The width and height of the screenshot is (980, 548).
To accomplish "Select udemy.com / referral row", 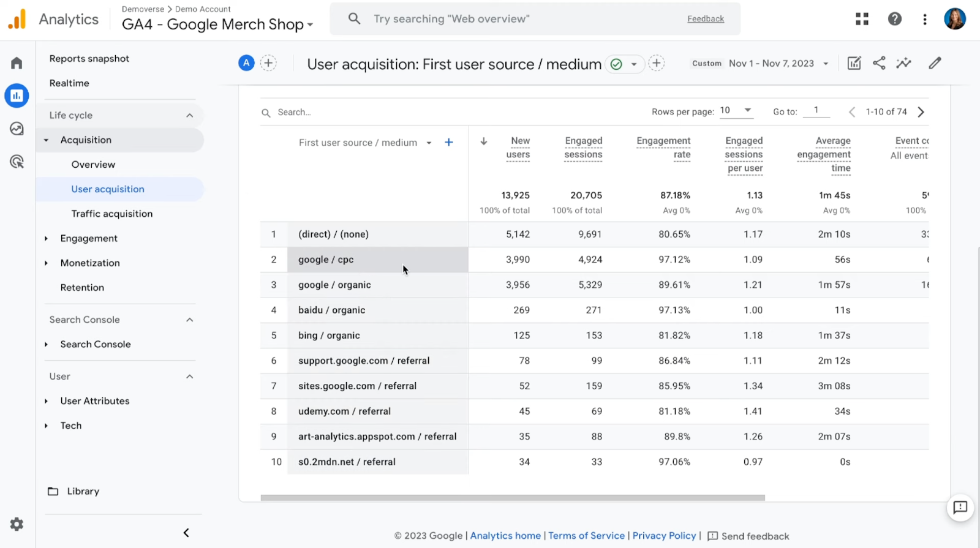I will pos(594,411).
